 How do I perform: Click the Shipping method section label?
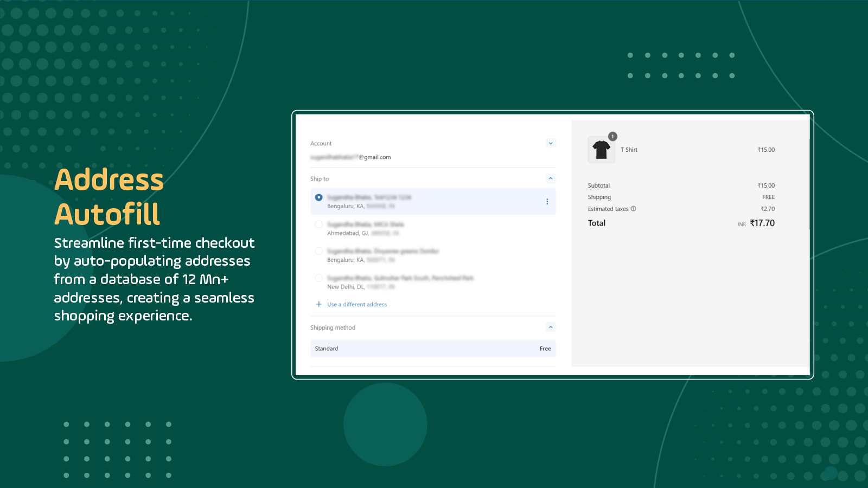coord(333,328)
